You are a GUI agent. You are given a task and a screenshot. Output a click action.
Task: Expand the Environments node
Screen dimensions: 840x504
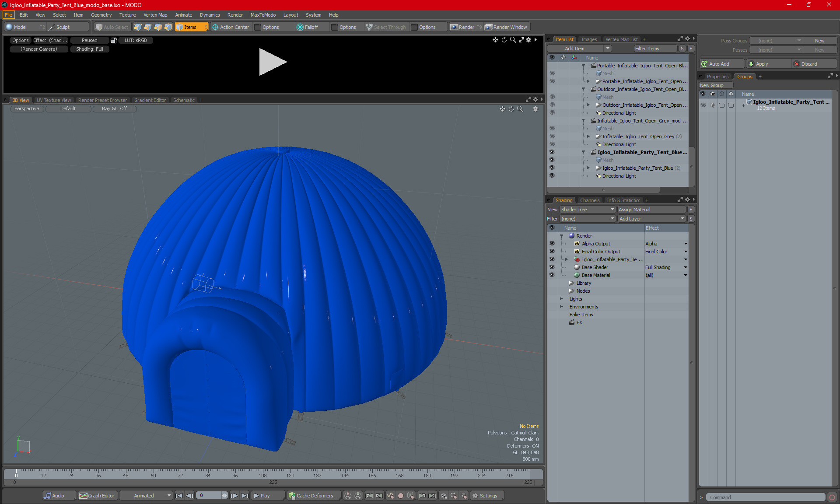[561, 307]
